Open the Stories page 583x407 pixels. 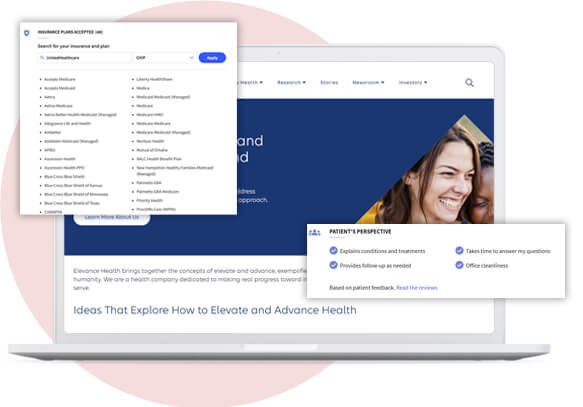(329, 82)
